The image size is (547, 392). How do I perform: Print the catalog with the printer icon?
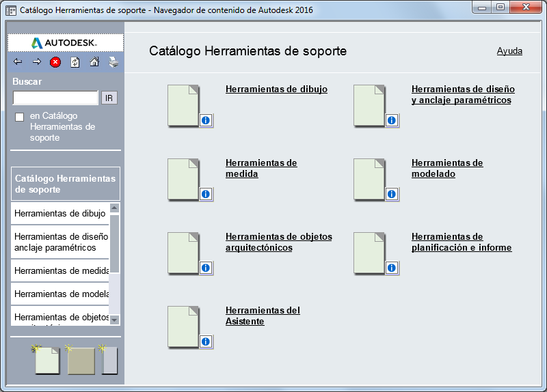(x=114, y=62)
